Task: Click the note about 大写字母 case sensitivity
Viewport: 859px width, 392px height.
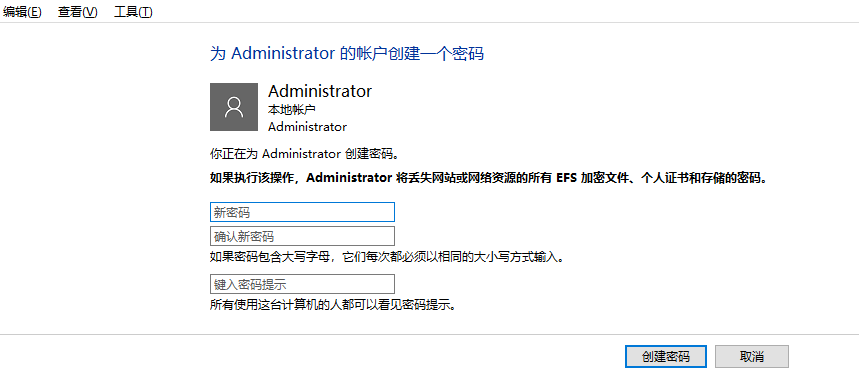Action: point(387,257)
